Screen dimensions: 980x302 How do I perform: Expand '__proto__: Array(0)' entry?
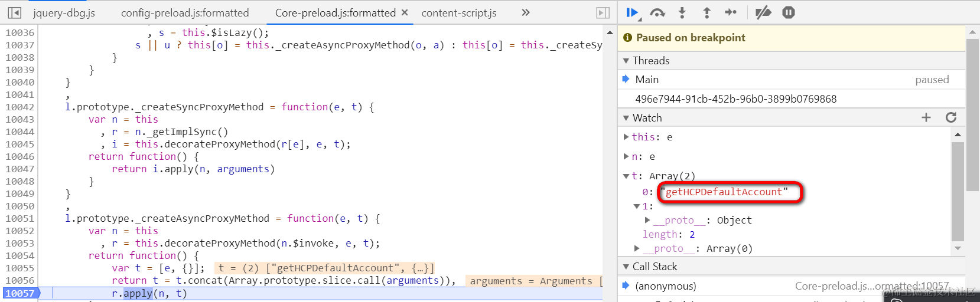coord(637,248)
